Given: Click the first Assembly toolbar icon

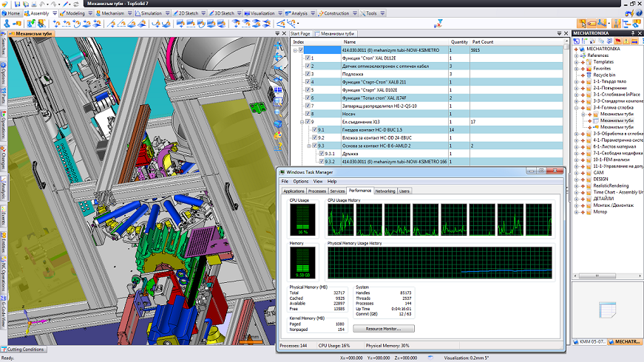Looking at the screenshot, I should click(7, 24).
